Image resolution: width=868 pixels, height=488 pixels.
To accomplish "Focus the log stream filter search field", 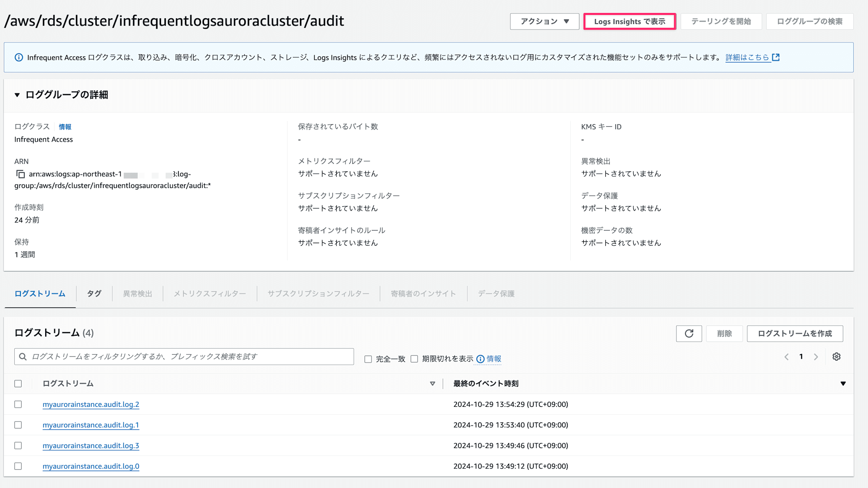I will click(x=184, y=356).
